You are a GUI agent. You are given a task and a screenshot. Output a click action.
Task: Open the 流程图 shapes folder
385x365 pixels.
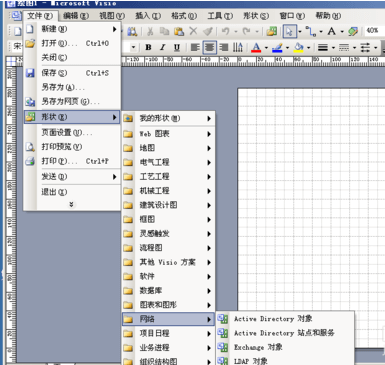[x=168, y=248]
